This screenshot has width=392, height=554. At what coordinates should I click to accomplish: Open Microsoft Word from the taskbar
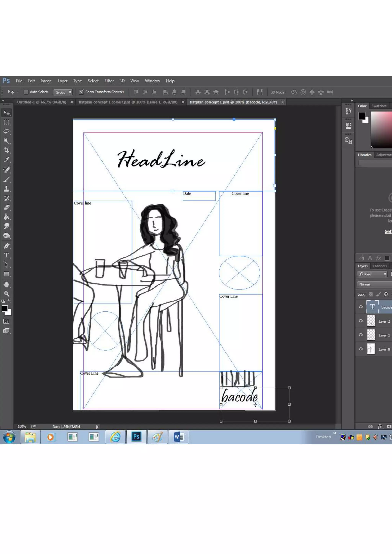[179, 437]
